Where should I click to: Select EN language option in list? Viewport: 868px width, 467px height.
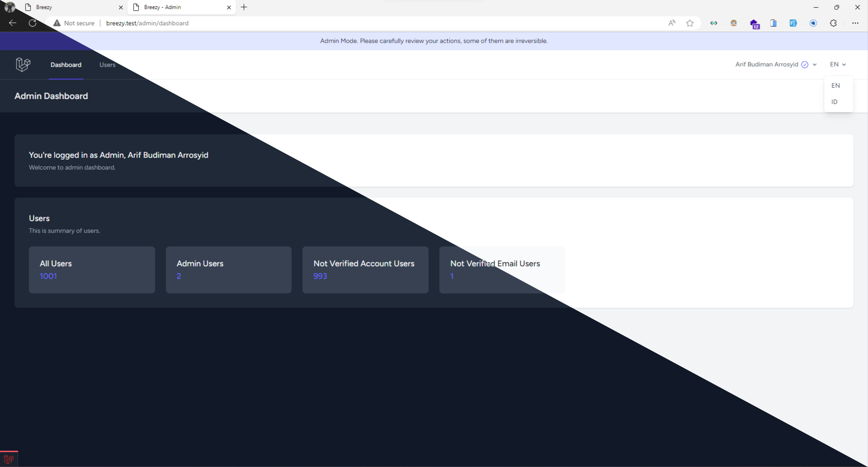(835, 86)
